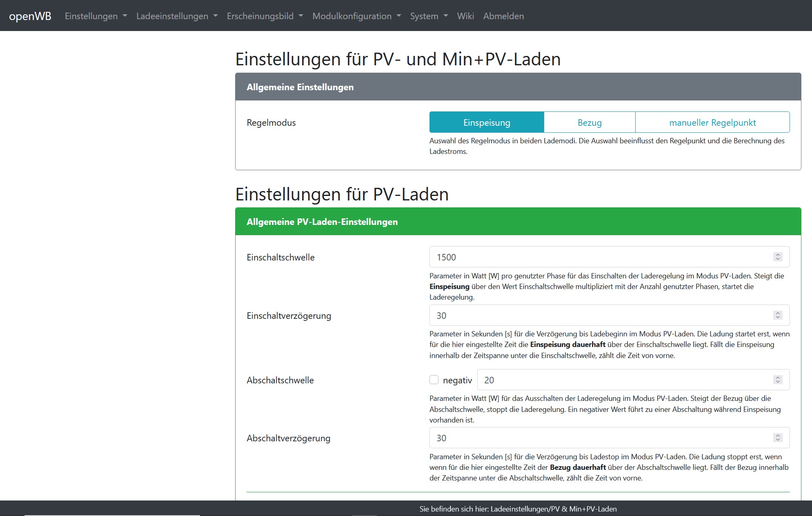
Task: Go to the Wiki link
Action: tap(465, 16)
